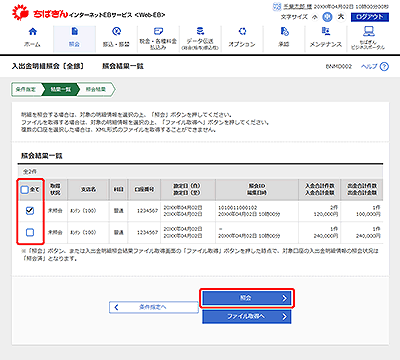Click the blue 照会 button
This screenshot has width=400, height=360.
pyautogui.click(x=247, y=298)
